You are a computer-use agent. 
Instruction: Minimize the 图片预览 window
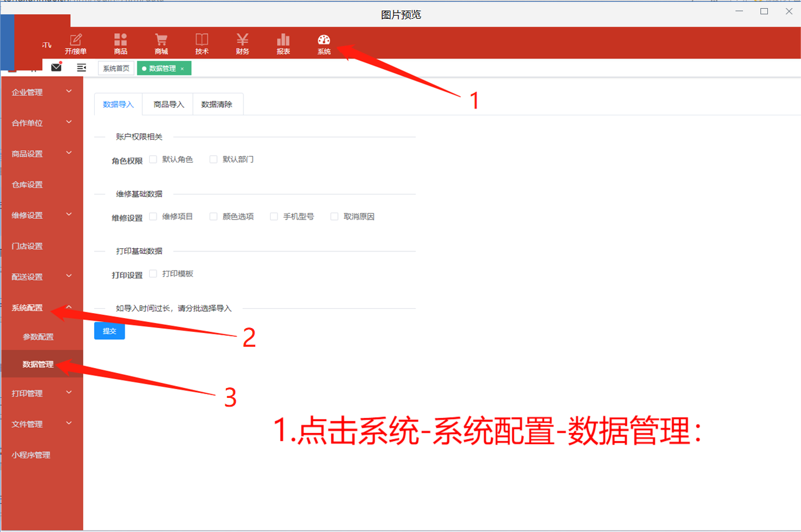[x=739, y=11]
